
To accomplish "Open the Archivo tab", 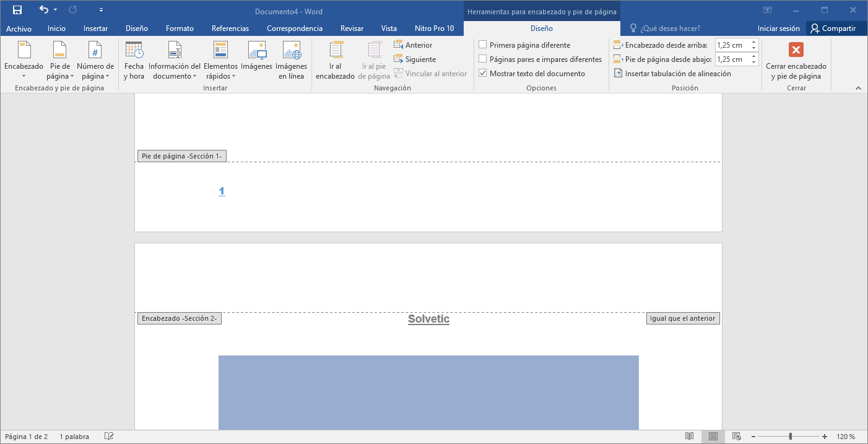I will [x=19, y=28].
